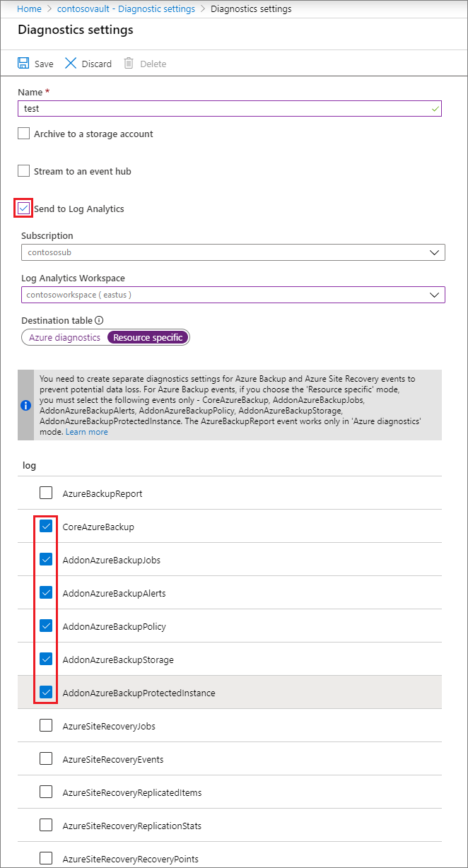Select Azure diagnostics destination table
The image size is (468, 868).
(x=65, y=338)
